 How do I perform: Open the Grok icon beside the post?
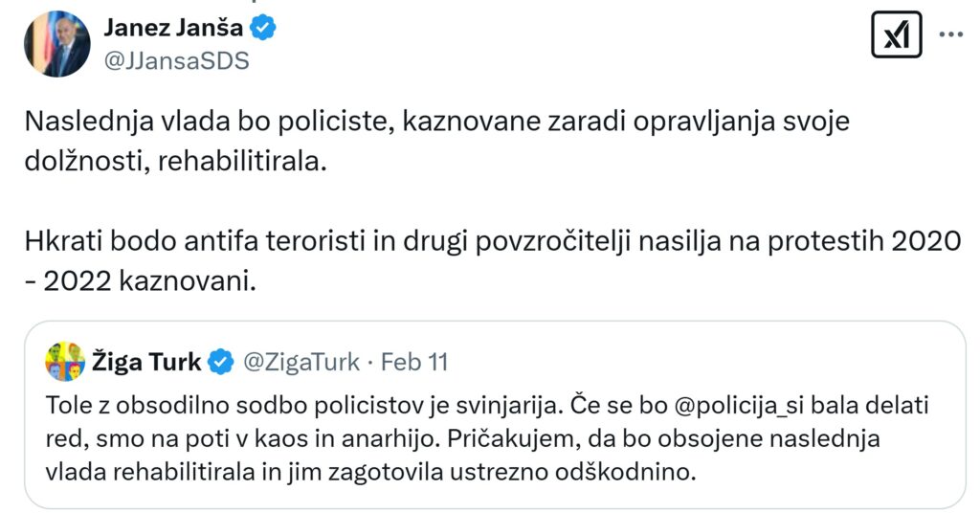click(x=897, y=35)
